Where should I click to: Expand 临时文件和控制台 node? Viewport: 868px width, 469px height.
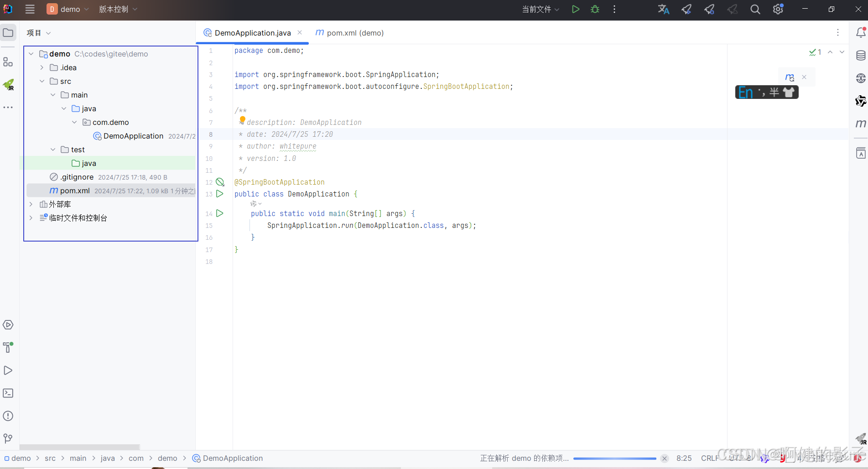(x=31, y=218)
